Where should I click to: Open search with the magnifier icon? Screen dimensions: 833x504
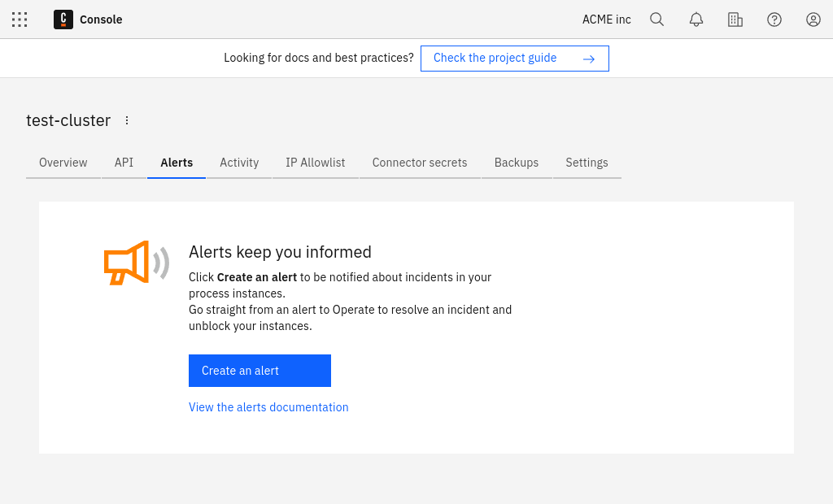click(x=657, y=20)
